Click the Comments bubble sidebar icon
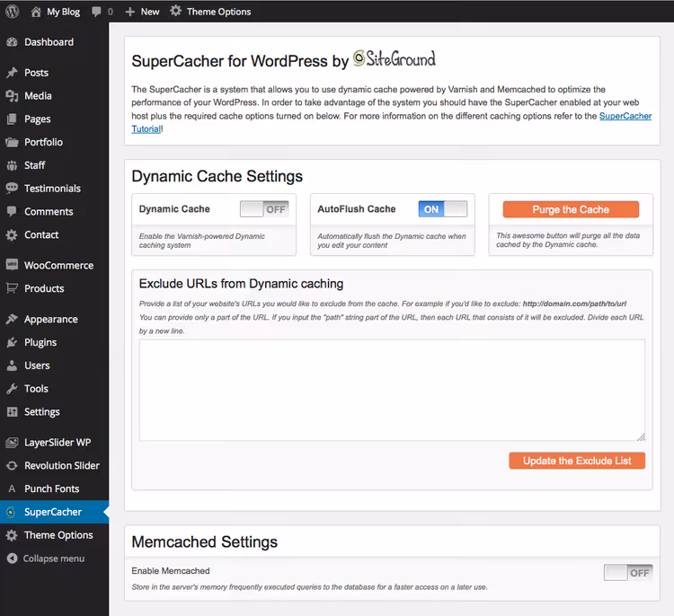The image size is (674, 616). point(12,211)
